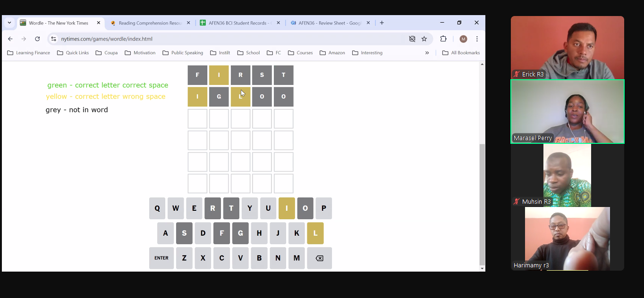Expand the tab search dropdown arrow
The height and width of the screenshot is (298, 644).
9,23
